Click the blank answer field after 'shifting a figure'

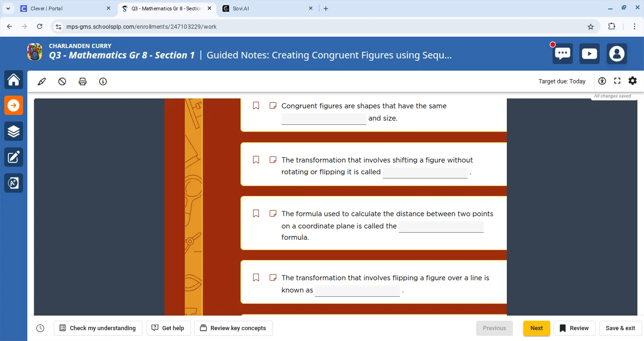(425, 172)
